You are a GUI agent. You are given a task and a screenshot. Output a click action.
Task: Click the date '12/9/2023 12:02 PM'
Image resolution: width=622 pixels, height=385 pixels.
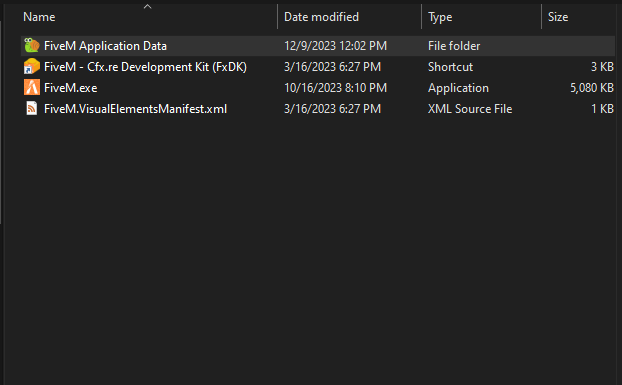tap(335, 46)
